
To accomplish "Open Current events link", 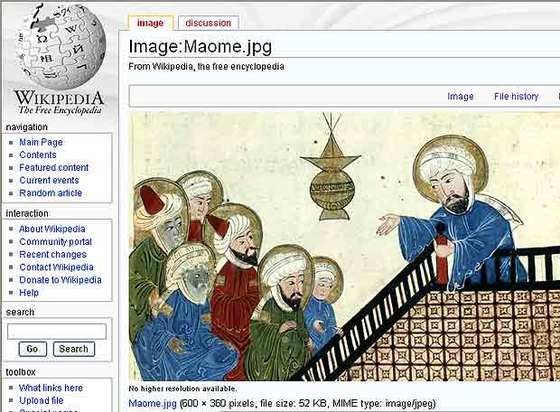I will pos(49,180).
